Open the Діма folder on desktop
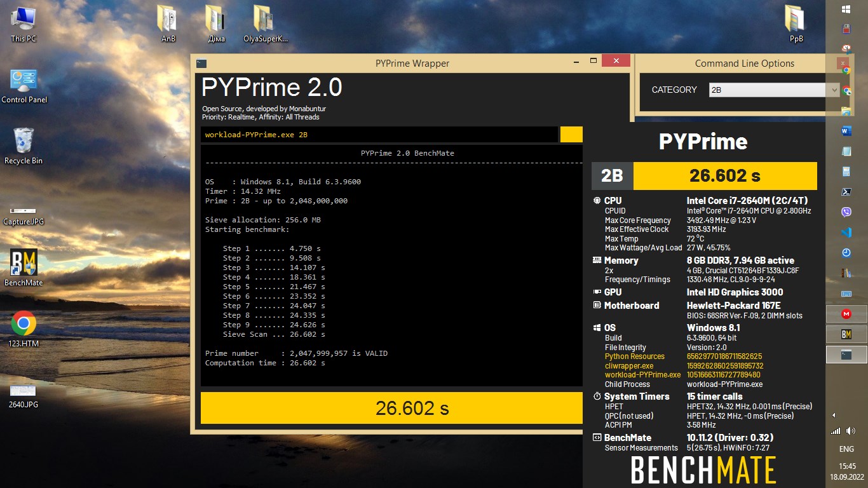This screenshot has width=868, height=488. [216, 24]
